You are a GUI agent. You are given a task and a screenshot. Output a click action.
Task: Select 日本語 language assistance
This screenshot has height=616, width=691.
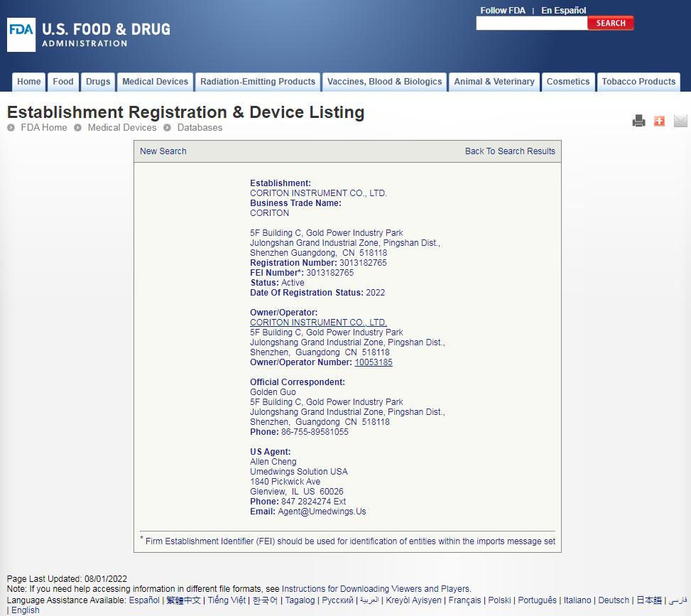pos(649,600)
